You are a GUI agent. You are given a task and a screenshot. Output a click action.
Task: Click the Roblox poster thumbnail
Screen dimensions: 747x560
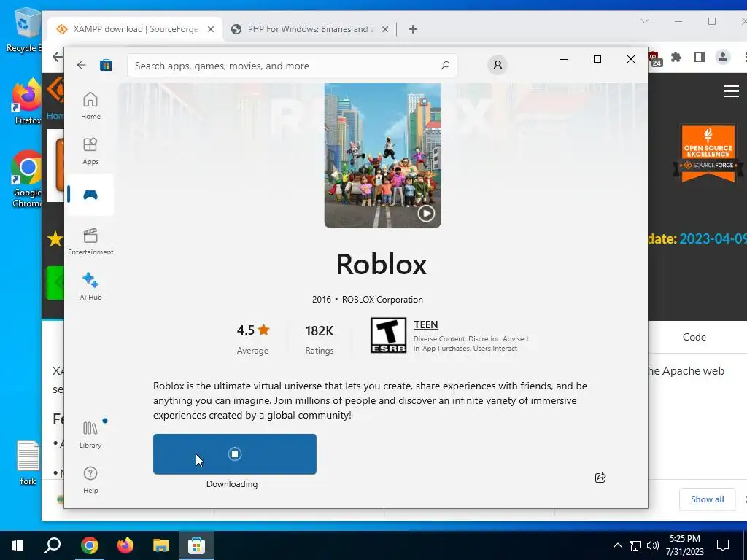click(382, 155)
